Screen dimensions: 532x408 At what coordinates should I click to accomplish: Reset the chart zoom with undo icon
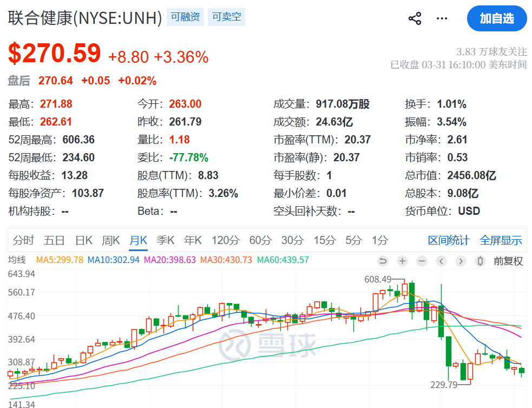click(383, 261)
